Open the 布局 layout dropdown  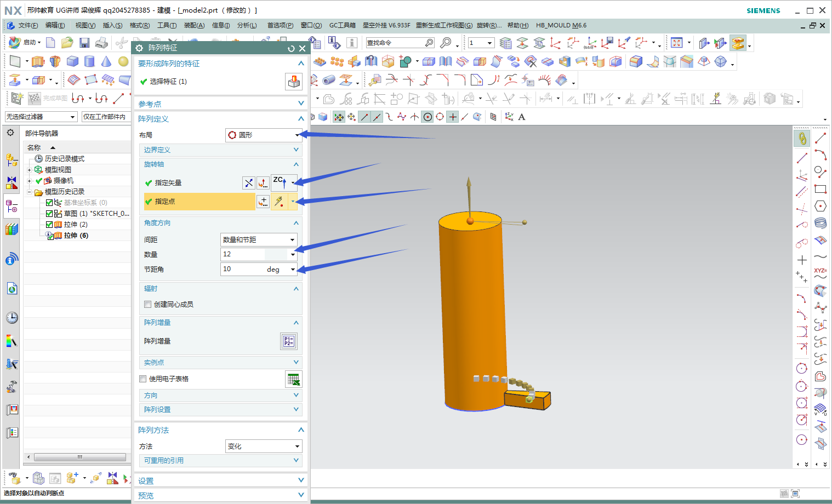(x=264, y=135)
